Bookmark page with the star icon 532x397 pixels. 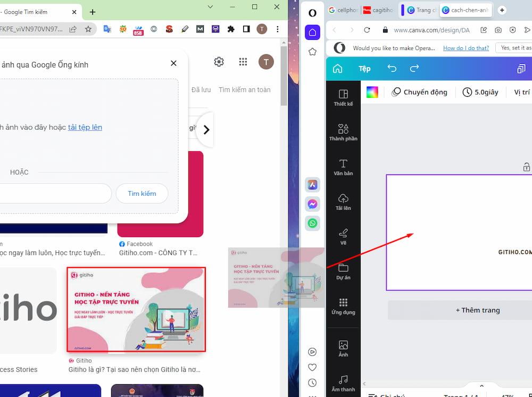[x=88, y=29]
